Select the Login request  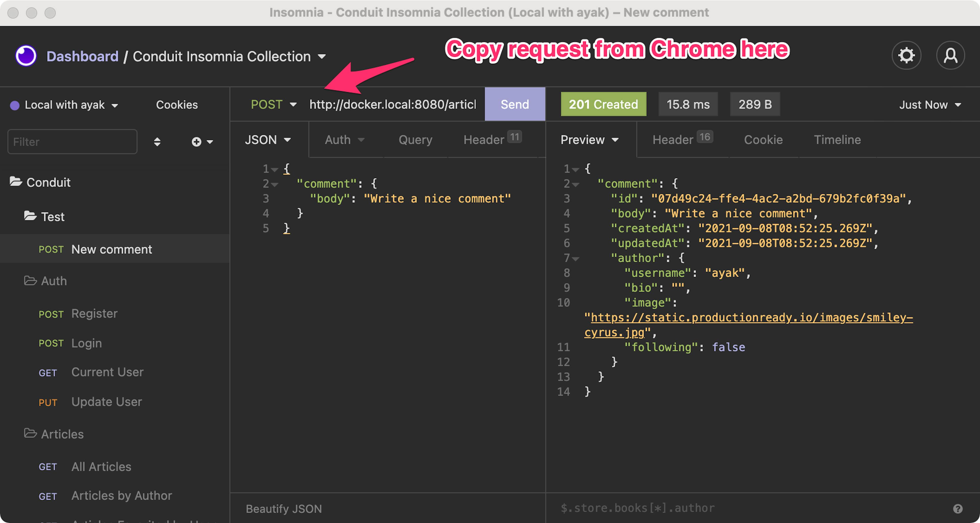115,343
